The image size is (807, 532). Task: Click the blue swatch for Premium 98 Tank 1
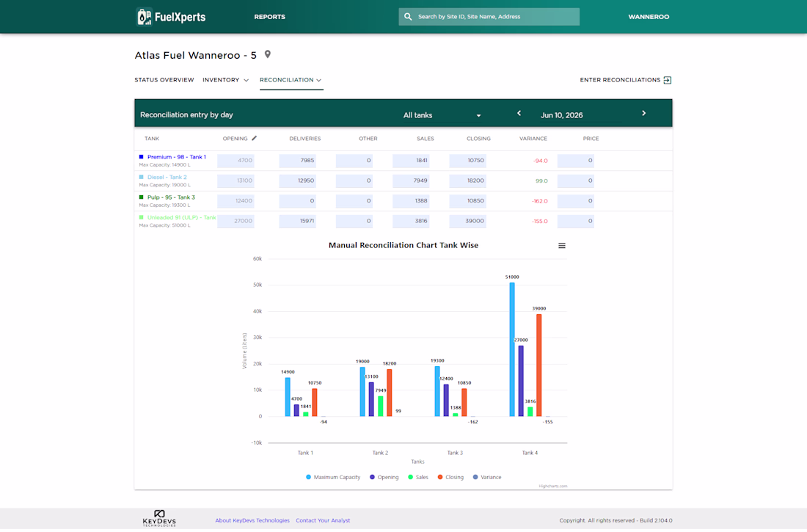coord(142,156)
